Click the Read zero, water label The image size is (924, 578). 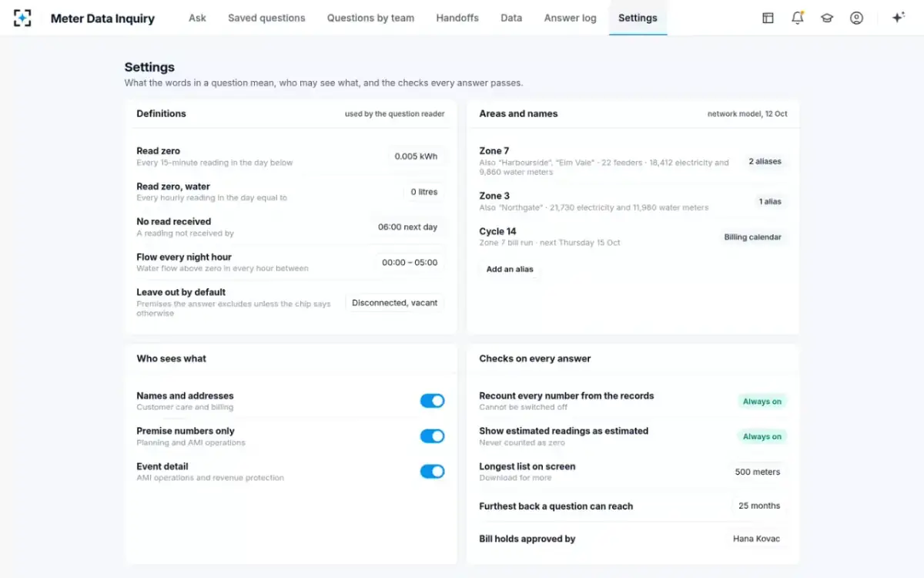pos(173,187)
